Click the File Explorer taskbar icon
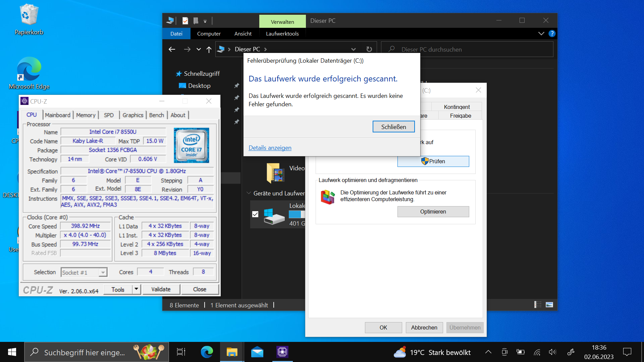Image resolution: width=644 pixels, height=362 pixels. (232, 352)
